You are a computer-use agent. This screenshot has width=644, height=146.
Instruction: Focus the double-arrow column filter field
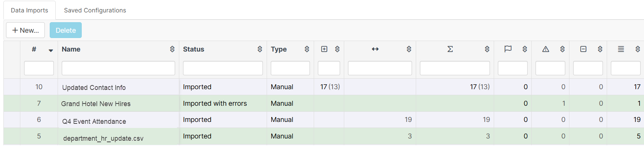click(380, 68)
